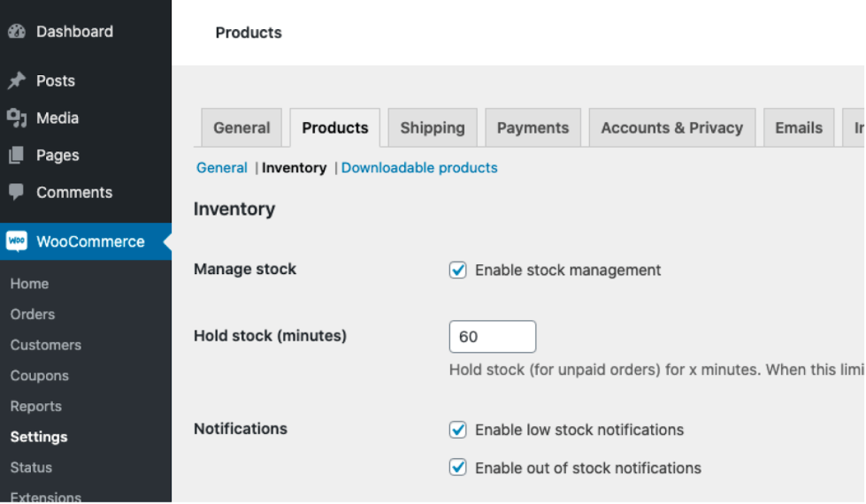The image size is (866, 504).
Task: Click the Hold stock minutes field
Action: tap(493, 337)
